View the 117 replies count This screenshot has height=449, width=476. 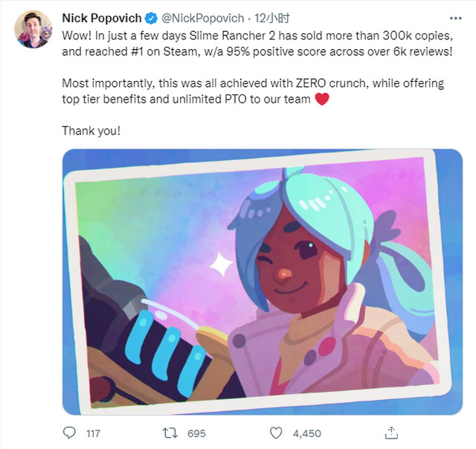coord(93,433)
